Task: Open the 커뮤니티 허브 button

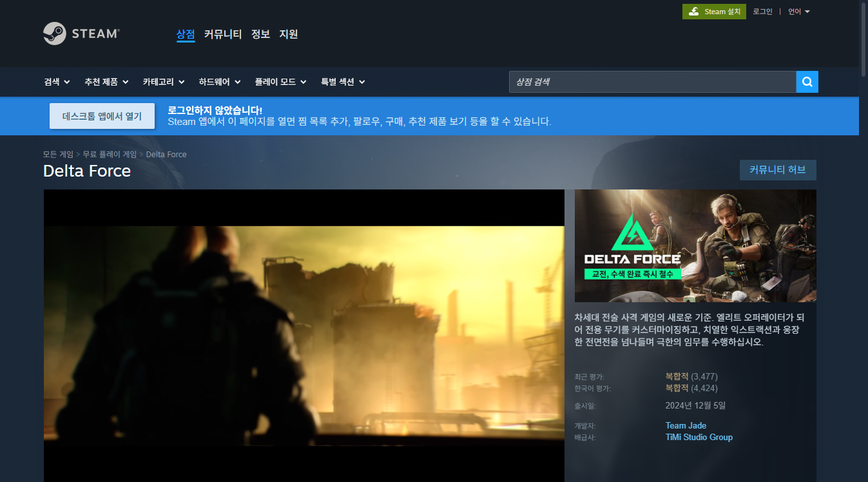Action: click(778, 170)
